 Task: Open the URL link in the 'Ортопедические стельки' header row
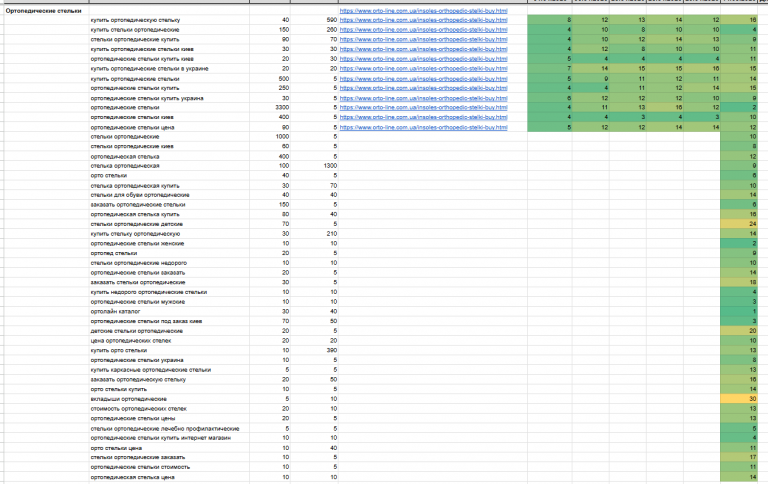423,11
